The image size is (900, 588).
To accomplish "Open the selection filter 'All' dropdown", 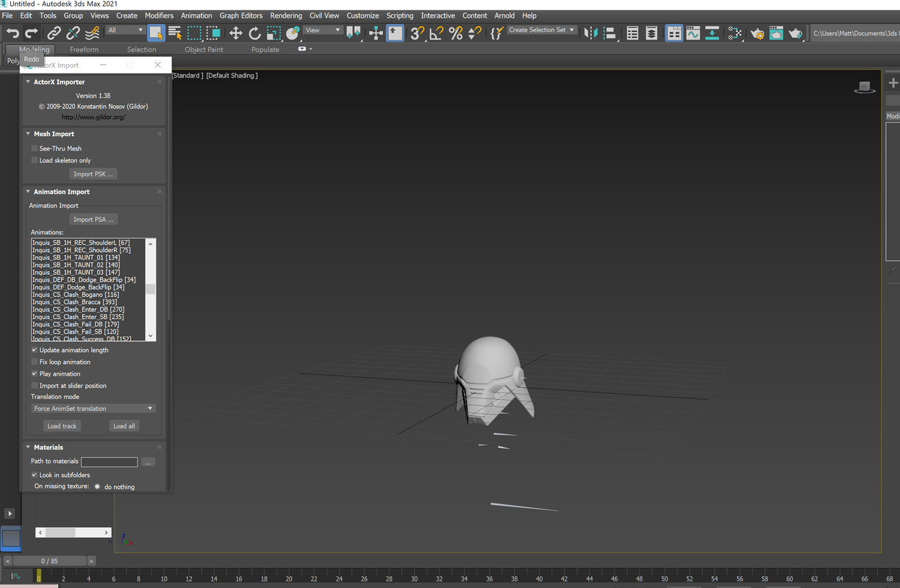I will [x=125, y=30].
